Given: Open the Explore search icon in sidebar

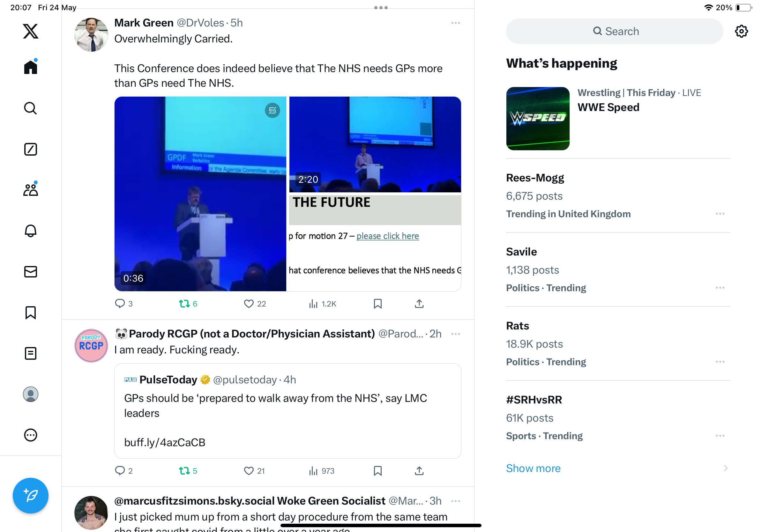Looking at the screenshot, I should click(31, 108).
